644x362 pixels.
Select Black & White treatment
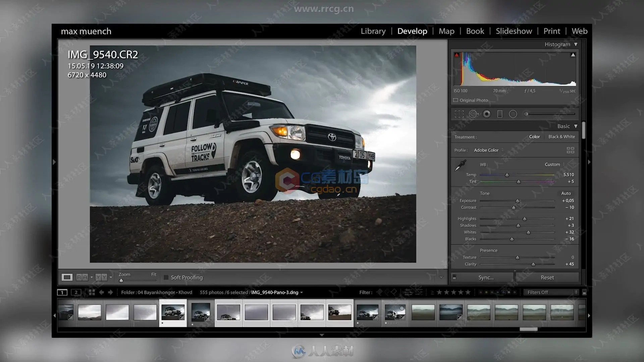pyautogui.click(x=561, y=137)
